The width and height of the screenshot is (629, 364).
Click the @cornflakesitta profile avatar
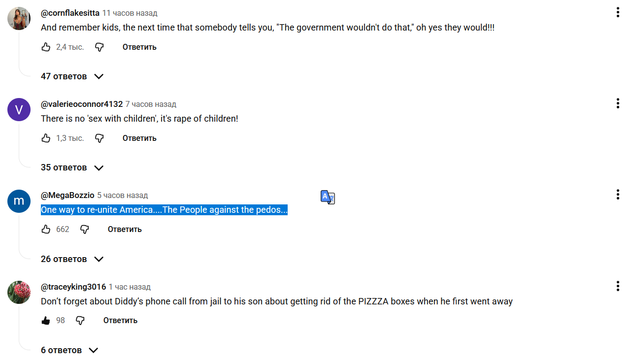[x=19, y=19]
